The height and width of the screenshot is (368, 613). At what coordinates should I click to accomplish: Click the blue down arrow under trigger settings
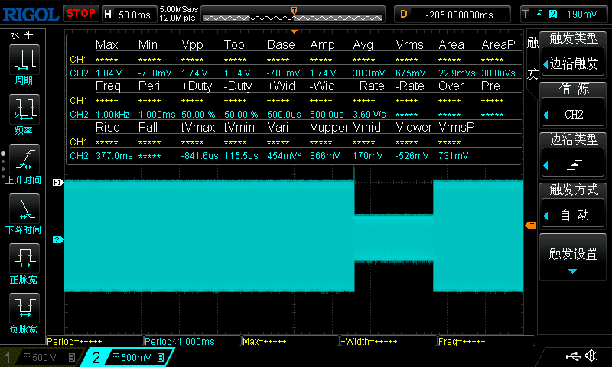point(572,271)
